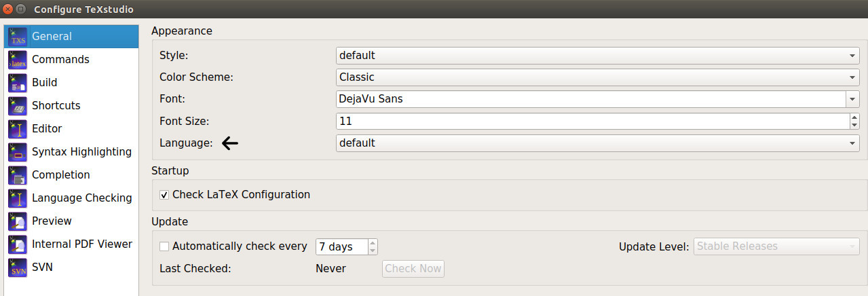Enable Automatically check every checkbox
868x296 pixels.
point(164,246)
